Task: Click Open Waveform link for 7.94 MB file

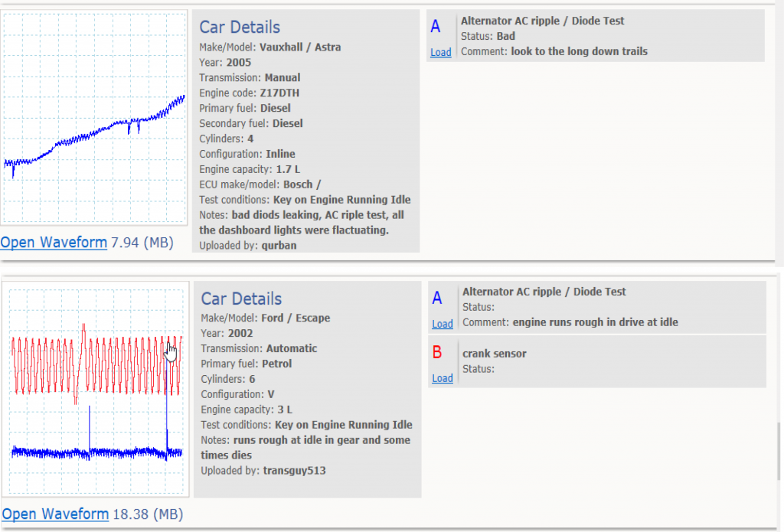Action: pos(54,243)
